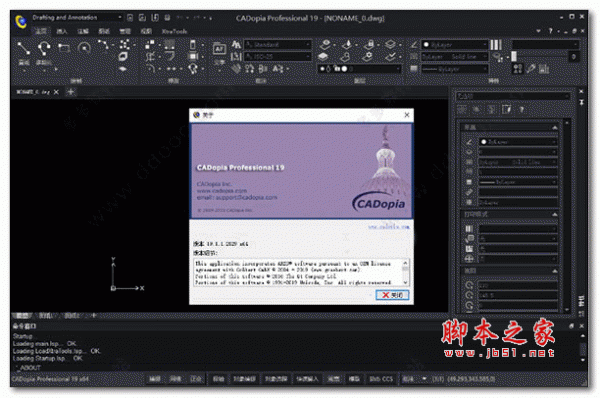Open website link in About dialog
Viewport: 600px width, 398px height.
coord(389,227)
